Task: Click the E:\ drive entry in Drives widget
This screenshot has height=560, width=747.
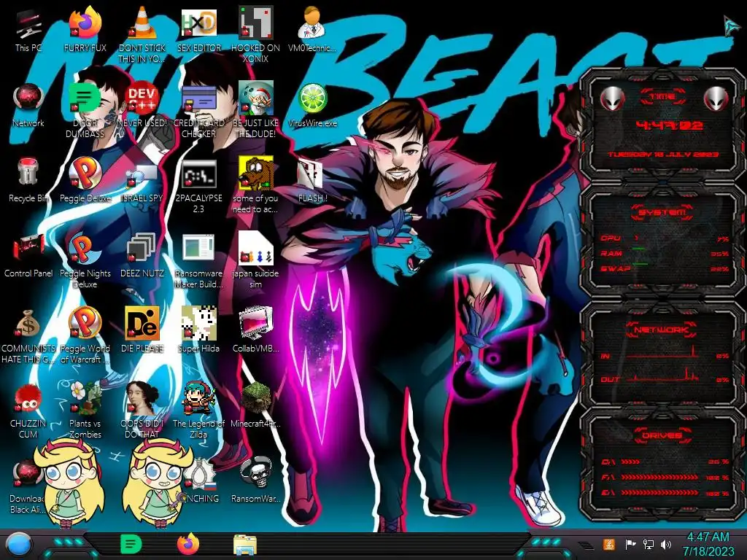Action: pyautogui.click(x=665, y=493)
